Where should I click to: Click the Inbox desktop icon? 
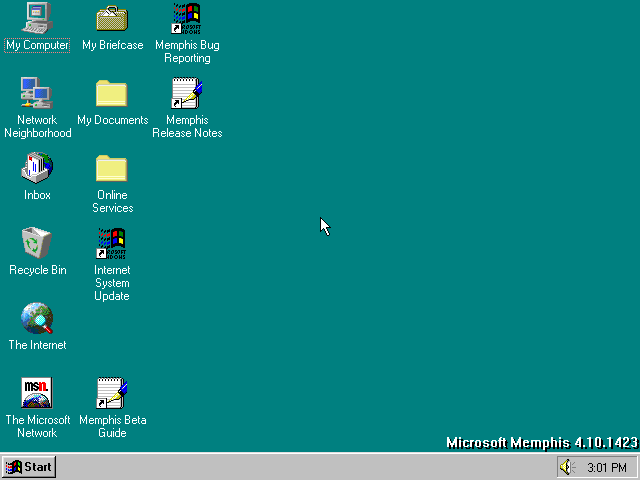[x=37, y=167]
